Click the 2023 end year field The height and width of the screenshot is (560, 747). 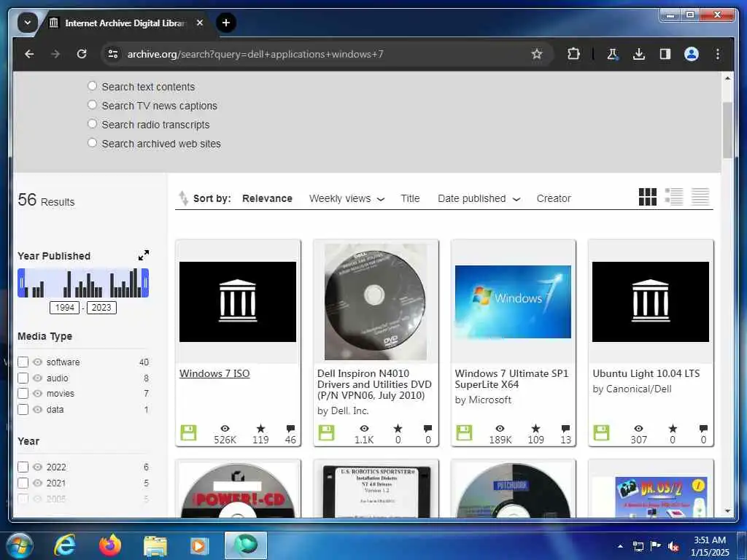coord(101,308)
